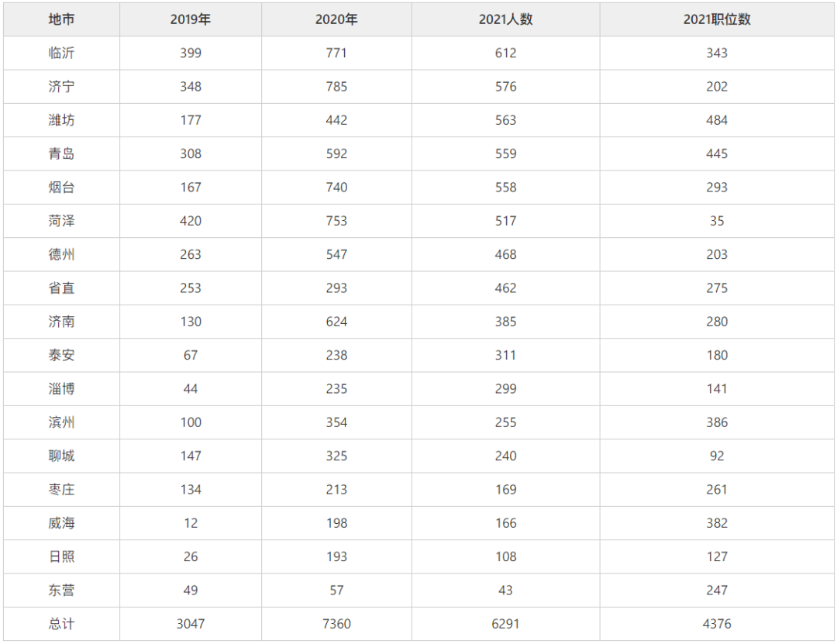The width and height of the screenshot is (837, 644).
Task: Select the 临沂 city cell
Action: click(x=61, y=53)
